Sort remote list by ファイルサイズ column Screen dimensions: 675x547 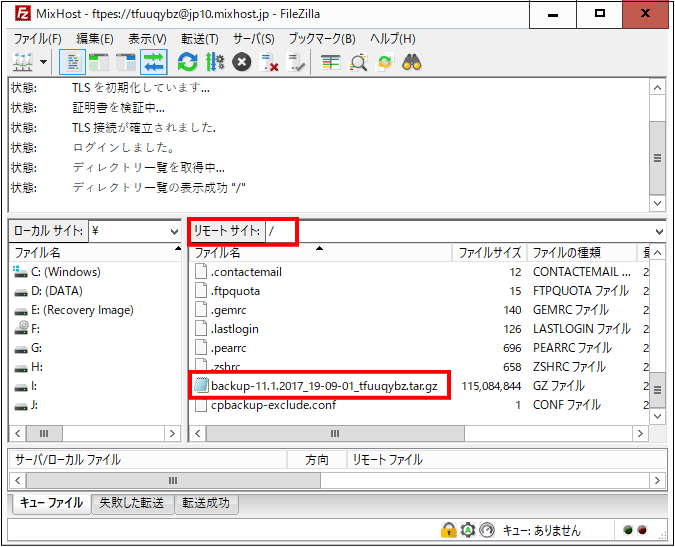coord(489,253)
